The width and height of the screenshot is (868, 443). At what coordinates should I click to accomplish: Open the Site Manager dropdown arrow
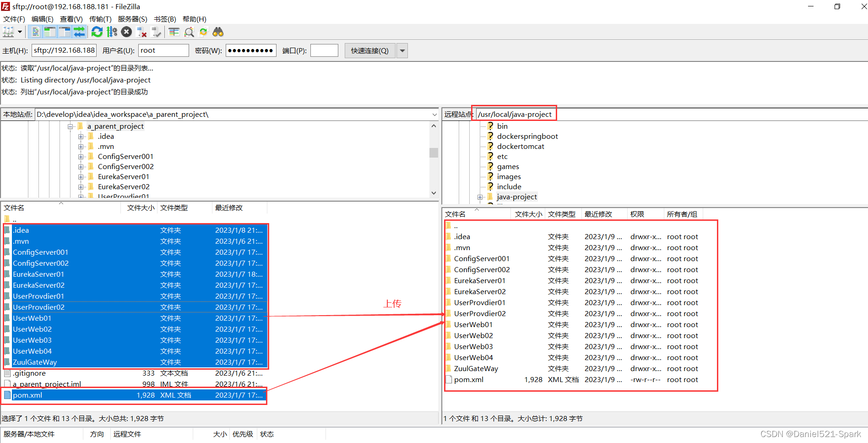(x=20, y=32)
